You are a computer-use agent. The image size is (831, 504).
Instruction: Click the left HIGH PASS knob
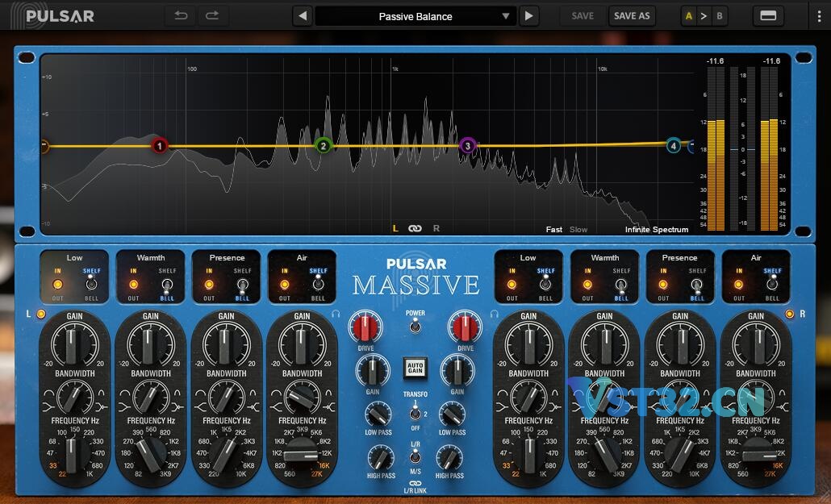[x=381, y=458]
